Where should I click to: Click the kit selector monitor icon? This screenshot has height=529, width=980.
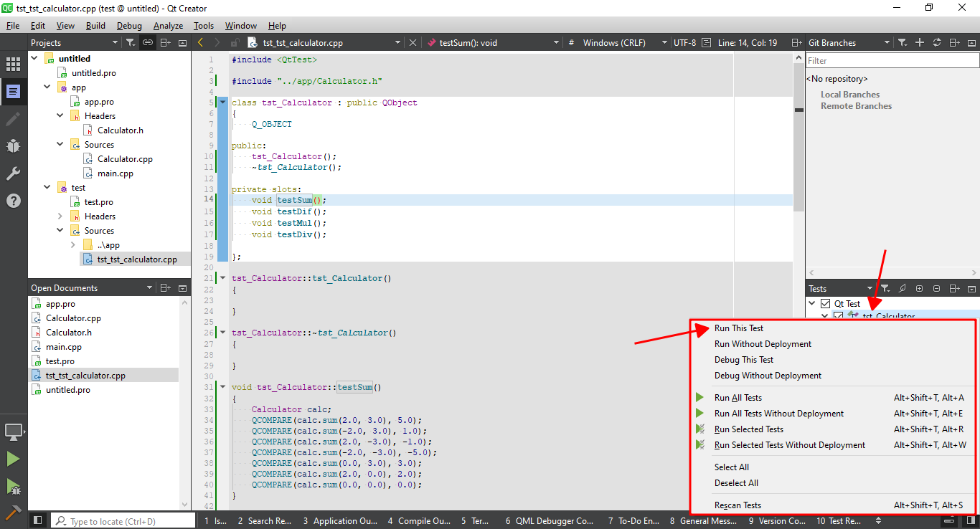pyautogui.click(x=13, y=432)
